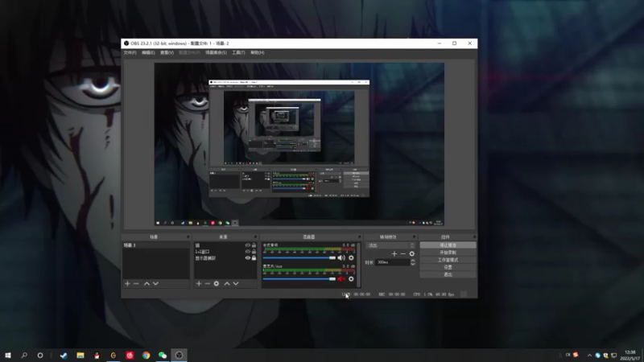This screenshot has height=362, width=644.
Task: Click the desktop audio volume slider
Action: coord(298,257)
